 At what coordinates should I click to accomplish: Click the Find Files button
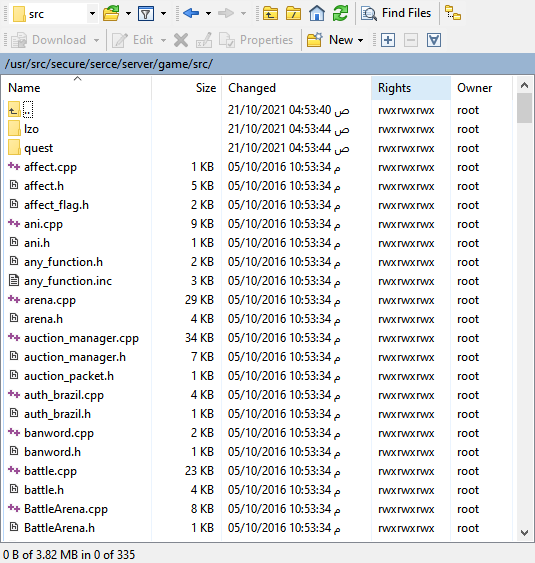click(396, 13)
